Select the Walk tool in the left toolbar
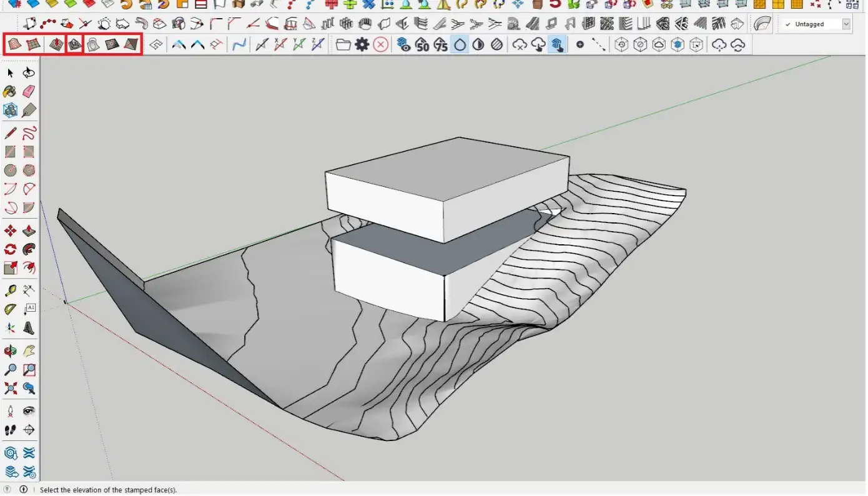868x496 pixels. click(x=9, y=430)
